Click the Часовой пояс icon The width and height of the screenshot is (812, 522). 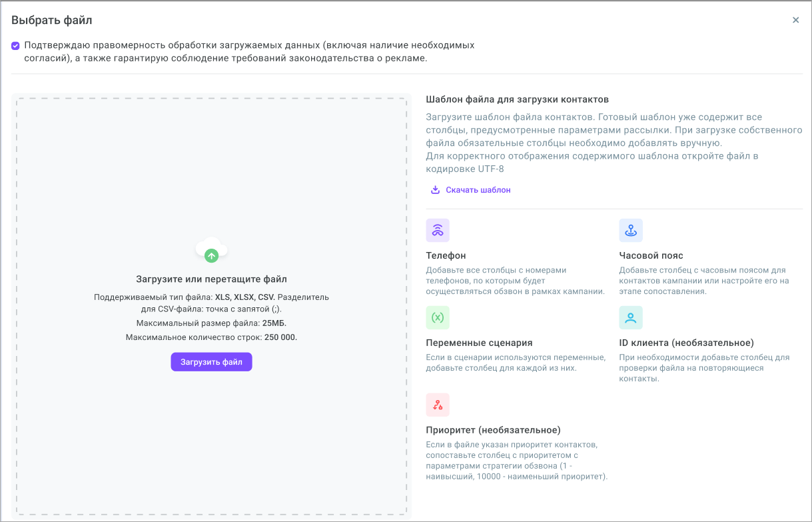click(x=631, y=230)
